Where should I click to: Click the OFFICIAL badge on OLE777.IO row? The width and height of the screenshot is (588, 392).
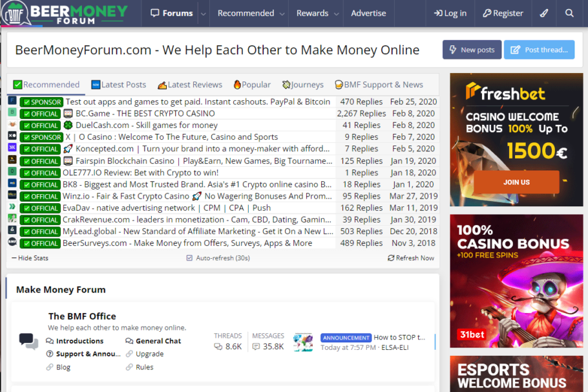[40, 173]
